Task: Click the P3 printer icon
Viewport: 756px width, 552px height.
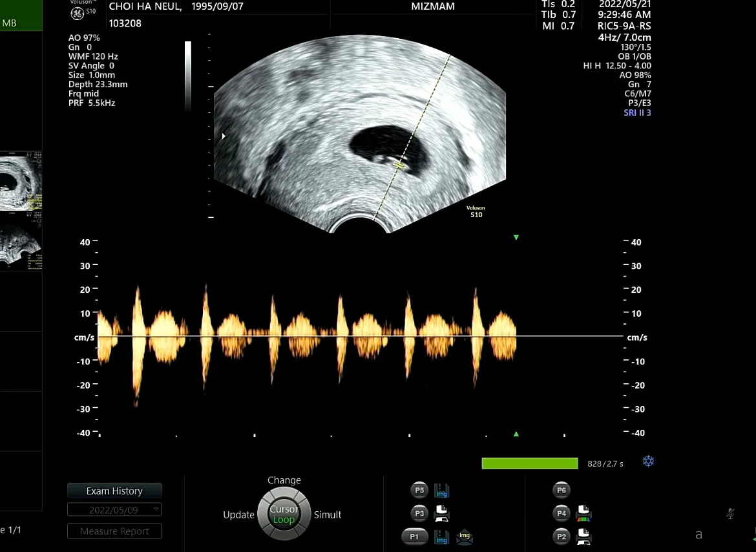Action: tap(441, 513)
